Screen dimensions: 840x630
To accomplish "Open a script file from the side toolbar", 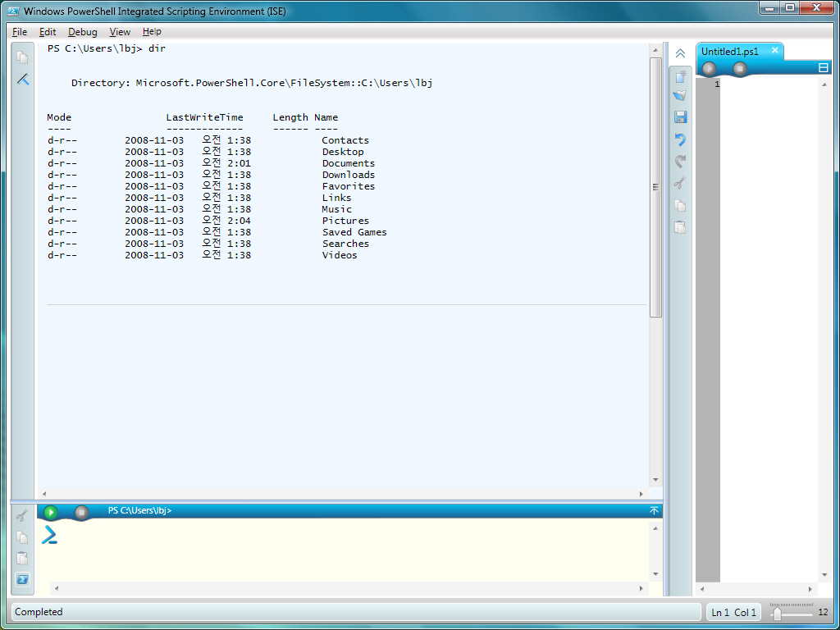I will (x=680, y=96).
